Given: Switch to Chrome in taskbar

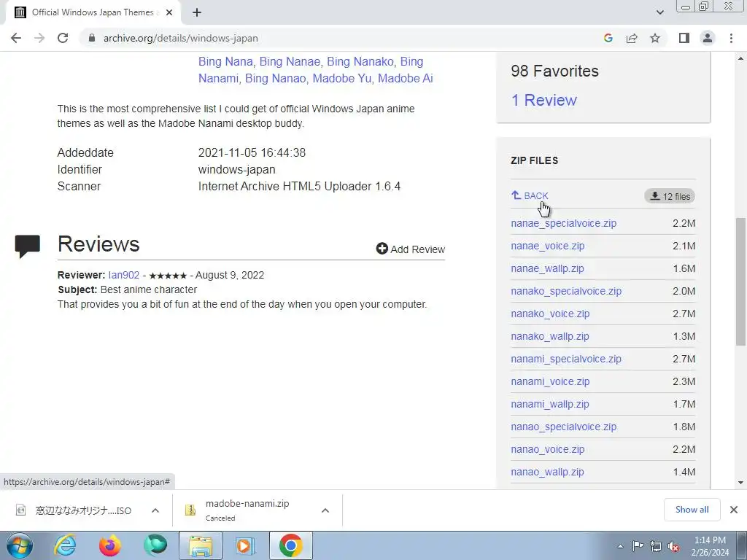Looking at the screenshot, I should click(x=291, y=545).
